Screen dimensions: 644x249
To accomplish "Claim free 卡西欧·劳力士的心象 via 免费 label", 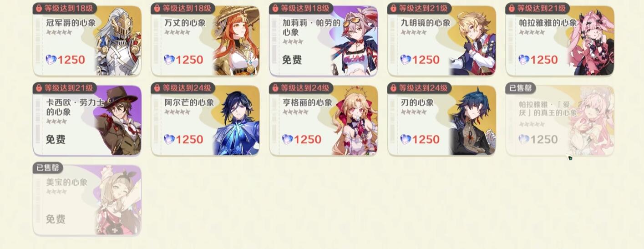I will (x=56, y=139).
